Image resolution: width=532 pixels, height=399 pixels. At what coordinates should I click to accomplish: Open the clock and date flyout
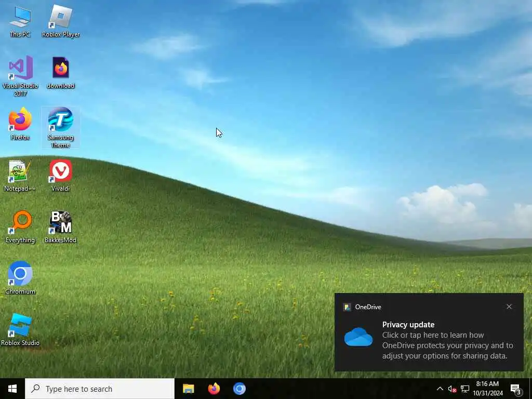pos(487,389)
